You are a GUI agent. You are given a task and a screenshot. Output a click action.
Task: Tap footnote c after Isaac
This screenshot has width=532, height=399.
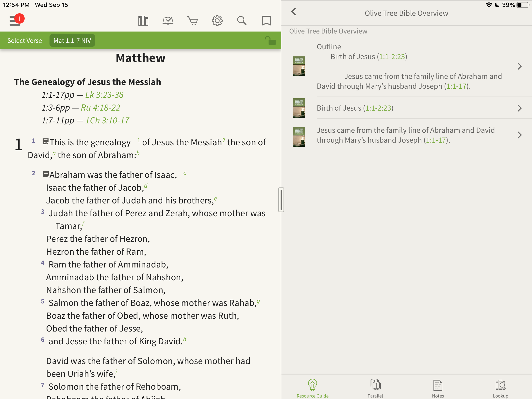click(185, 173)
